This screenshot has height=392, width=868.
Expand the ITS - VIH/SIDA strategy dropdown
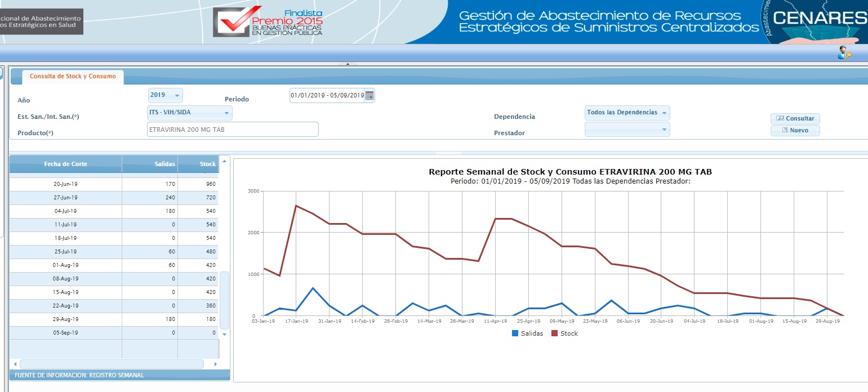190,113
